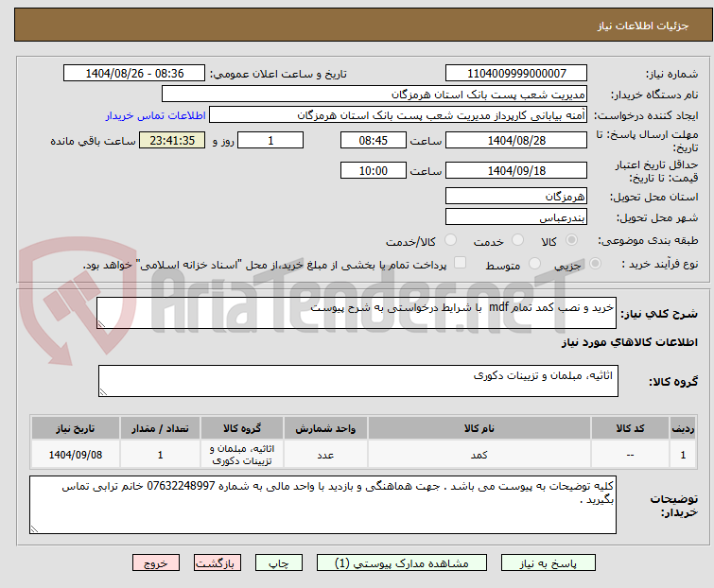
Task: Open مشاهده مدارک پیوستی (1) button
Action: point(401,563)
